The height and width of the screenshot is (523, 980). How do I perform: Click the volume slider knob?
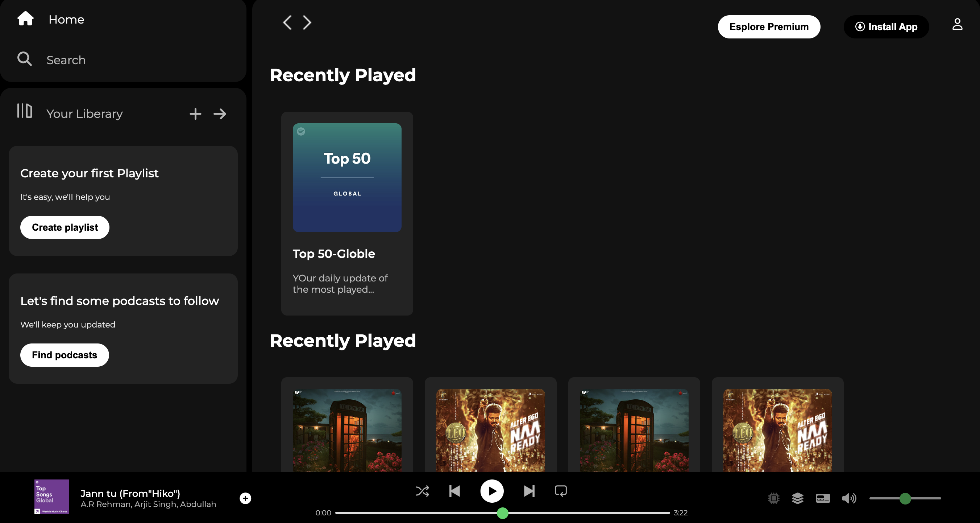[905, 498]
